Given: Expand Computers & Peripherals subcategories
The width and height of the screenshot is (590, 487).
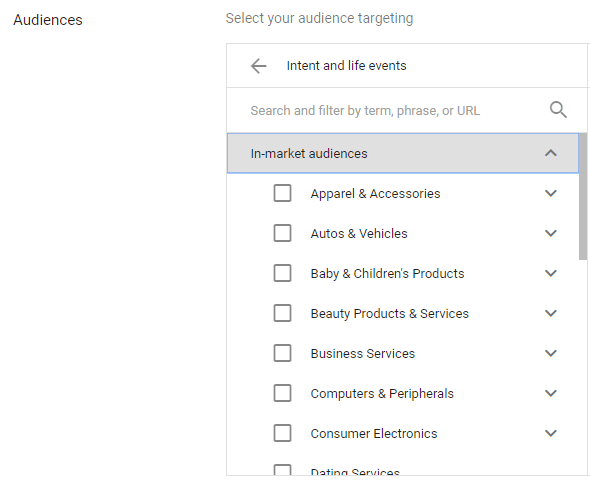Looking at the screenshot, I should pyautogui.click(x=551, y=393).
